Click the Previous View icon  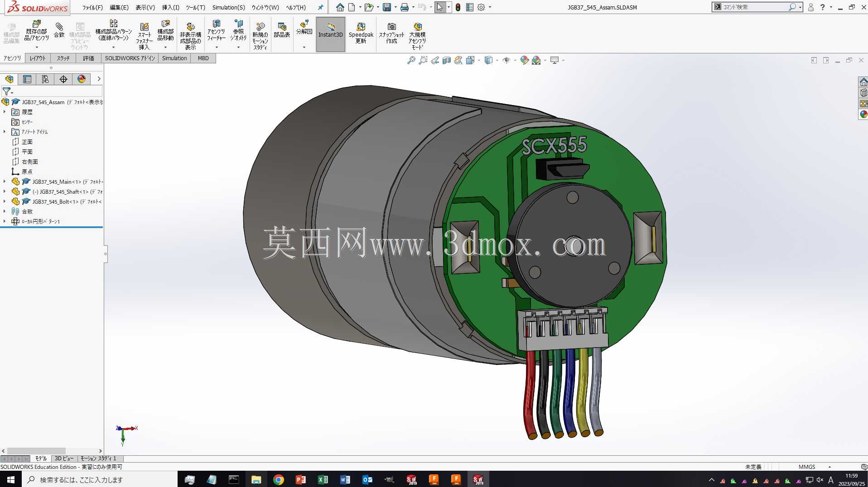[435, 60]
